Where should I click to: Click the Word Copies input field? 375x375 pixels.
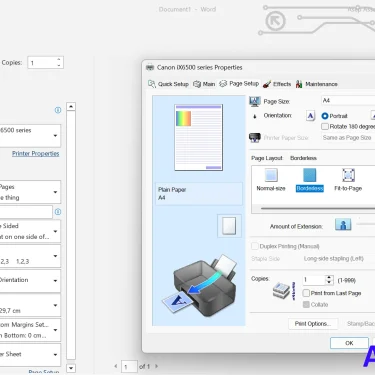(x=42, y=63)
